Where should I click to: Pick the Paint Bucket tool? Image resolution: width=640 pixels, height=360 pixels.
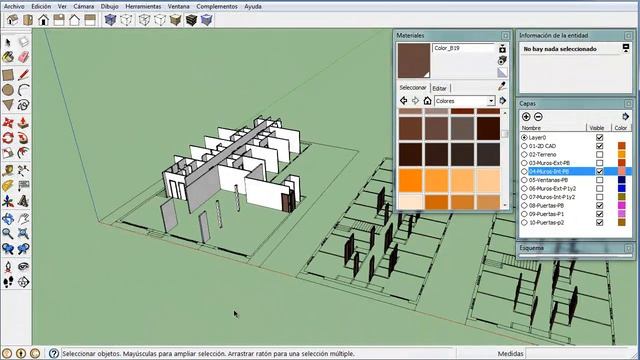tap(8, 57)
